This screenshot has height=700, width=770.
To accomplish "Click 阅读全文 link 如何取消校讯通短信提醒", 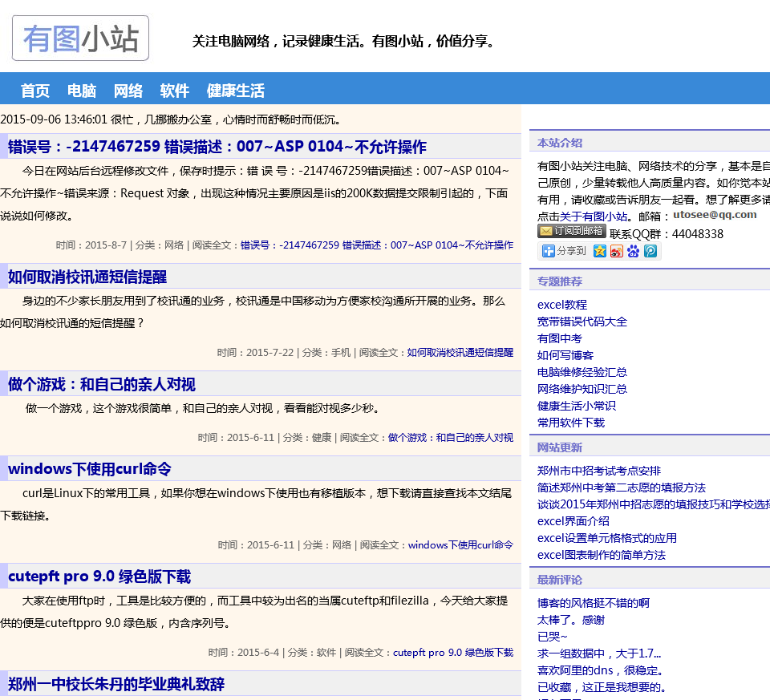I will (x=460, y=353).
